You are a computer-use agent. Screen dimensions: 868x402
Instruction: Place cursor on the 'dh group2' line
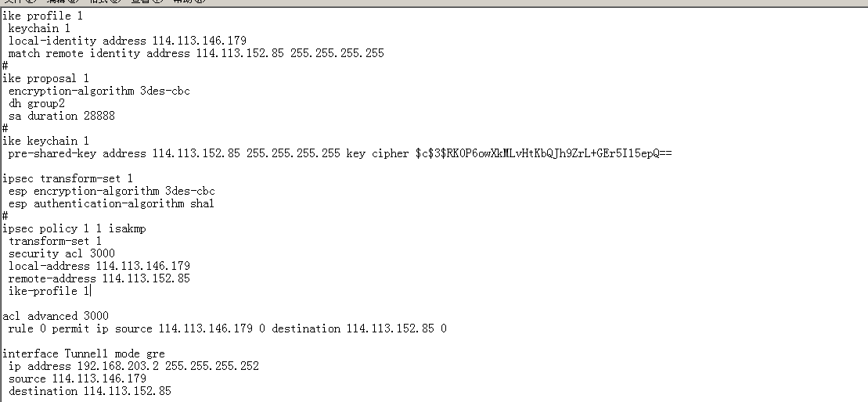pyautogui.click(x=36, y=104)
